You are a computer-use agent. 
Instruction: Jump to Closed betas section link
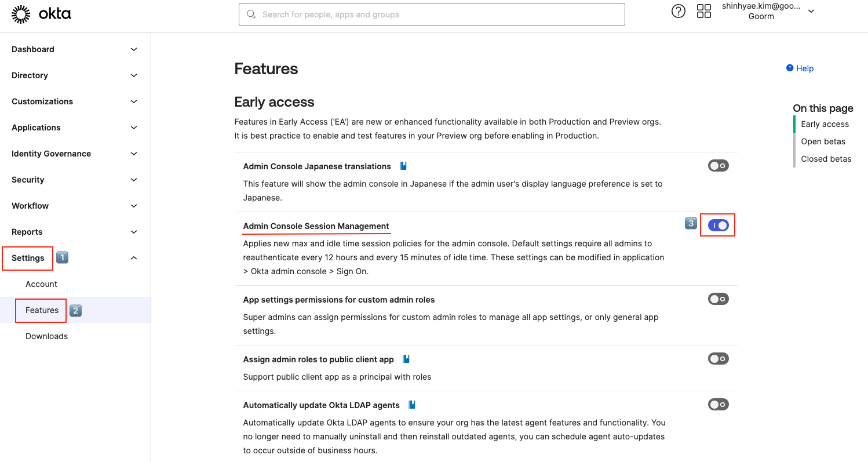[826, 159]
